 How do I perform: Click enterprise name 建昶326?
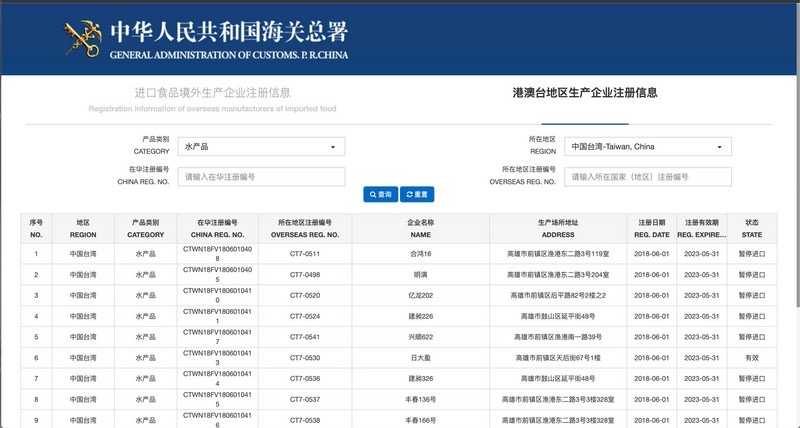[420, 379]
